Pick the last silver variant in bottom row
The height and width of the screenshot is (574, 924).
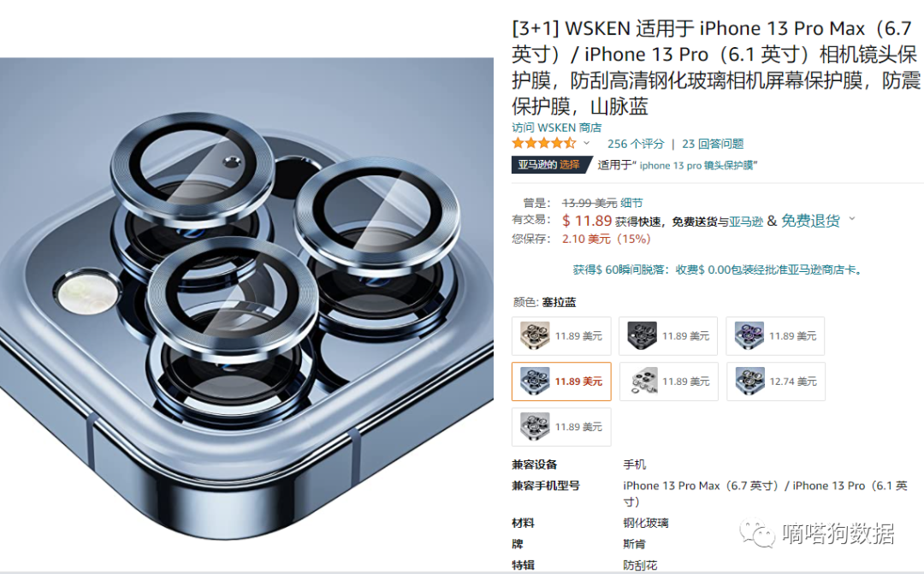point(561,427)
